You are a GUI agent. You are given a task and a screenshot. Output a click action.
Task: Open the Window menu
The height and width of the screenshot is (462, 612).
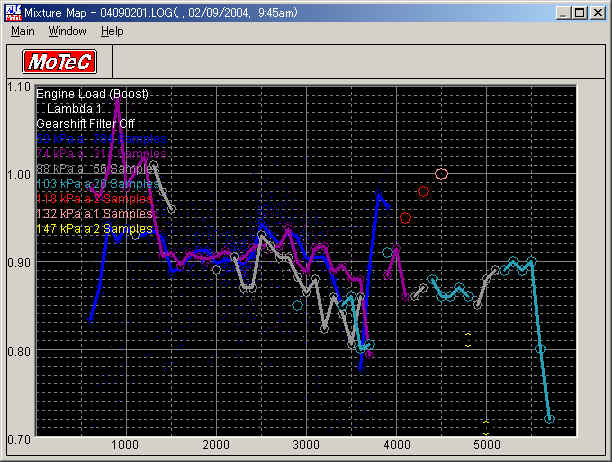[x=68, y=31]
